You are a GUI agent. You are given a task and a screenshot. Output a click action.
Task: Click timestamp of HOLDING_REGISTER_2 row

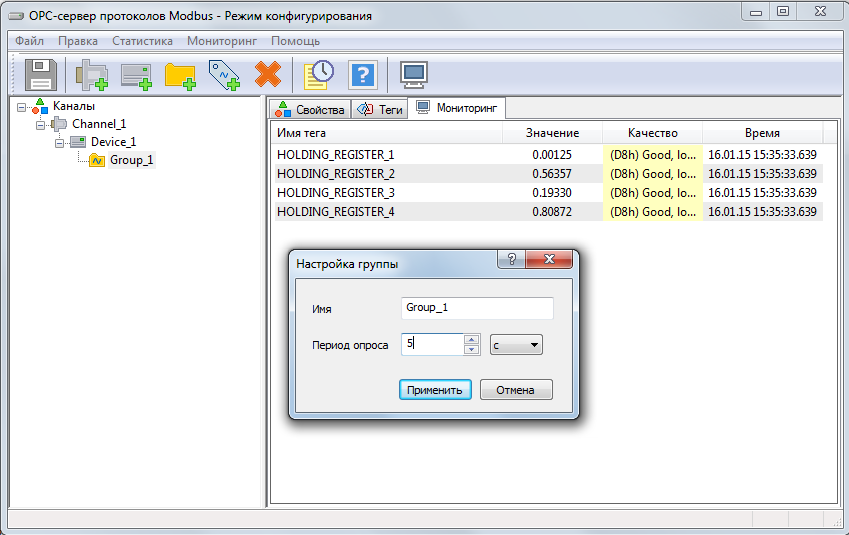[x=762, y=174]
